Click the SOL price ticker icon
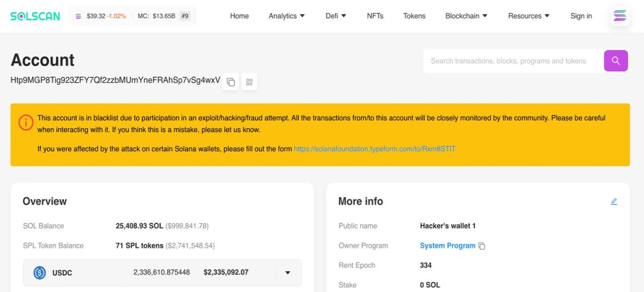 click(78, 16)
